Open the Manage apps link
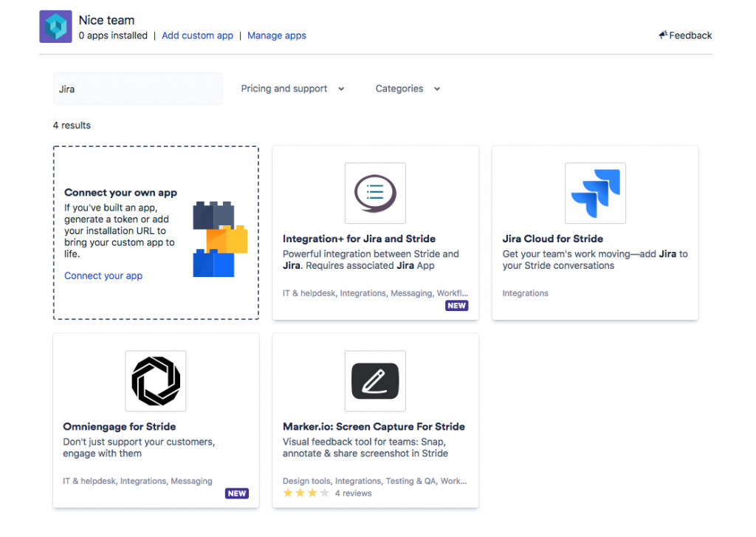Viewport: 756px width, 537px height. (x=277, y=35)
